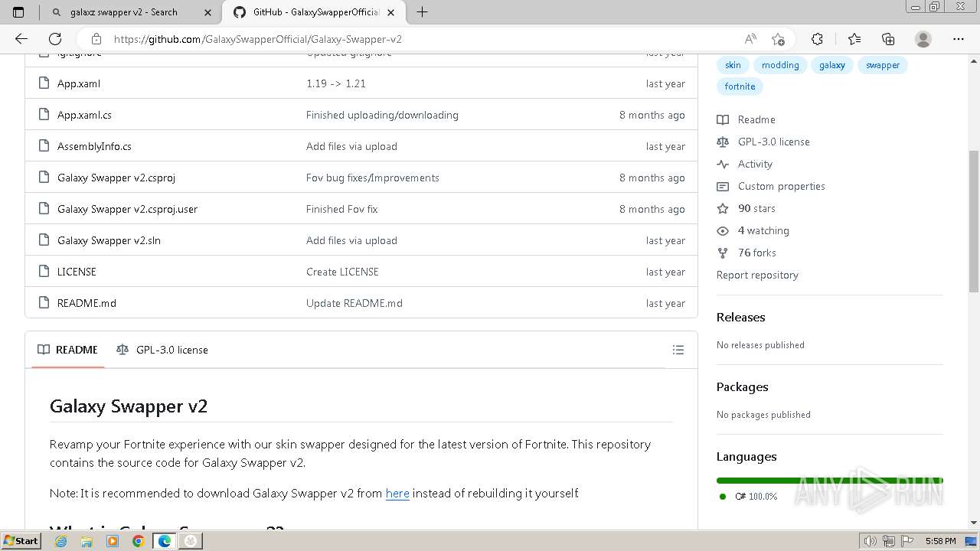
Task: View the 76 forks link
Action: point(746,253)
